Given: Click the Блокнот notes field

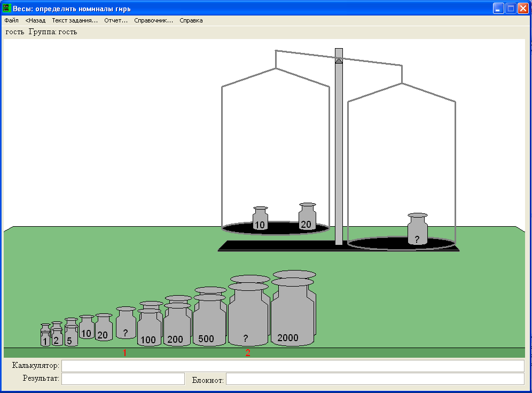Looking at the screenshot, I should pos(374,379).
